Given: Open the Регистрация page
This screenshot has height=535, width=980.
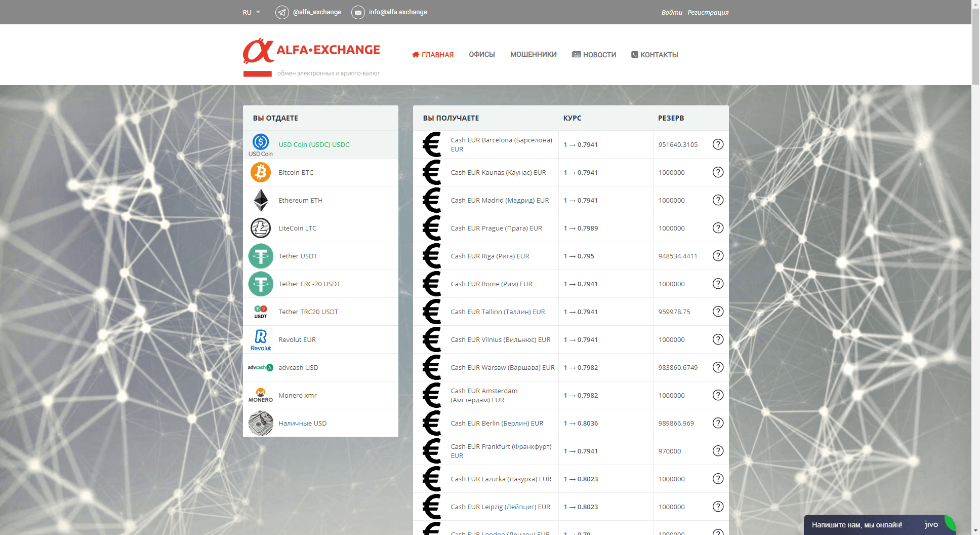Looking at the screenshot, I should tap(707, 12).
